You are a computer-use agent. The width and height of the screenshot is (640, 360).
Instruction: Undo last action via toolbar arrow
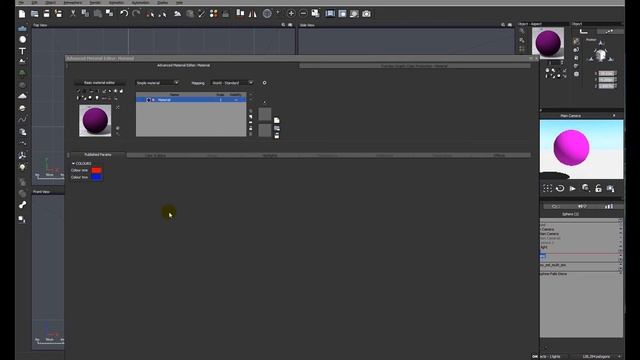(x=124, y=13)
